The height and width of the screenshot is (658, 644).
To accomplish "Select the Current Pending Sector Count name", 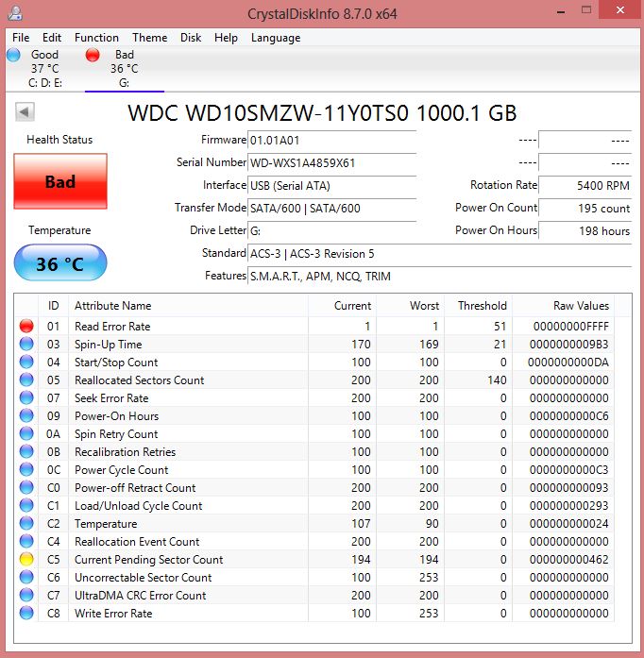I will pos(148,560).
